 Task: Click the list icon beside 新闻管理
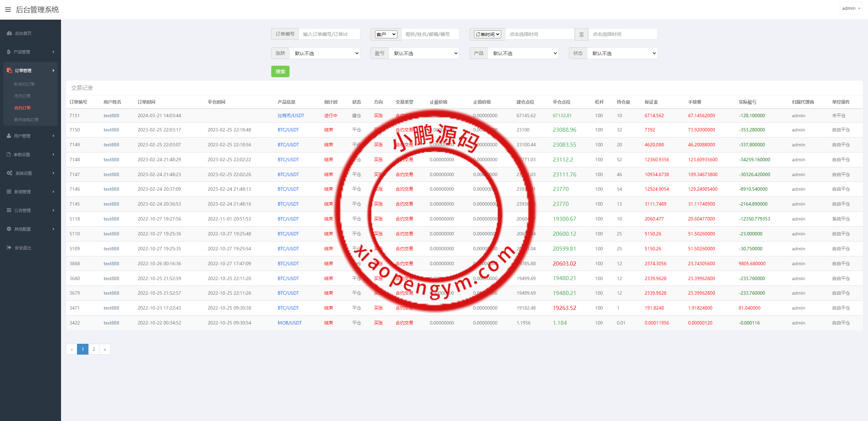(x=9, y=192)
